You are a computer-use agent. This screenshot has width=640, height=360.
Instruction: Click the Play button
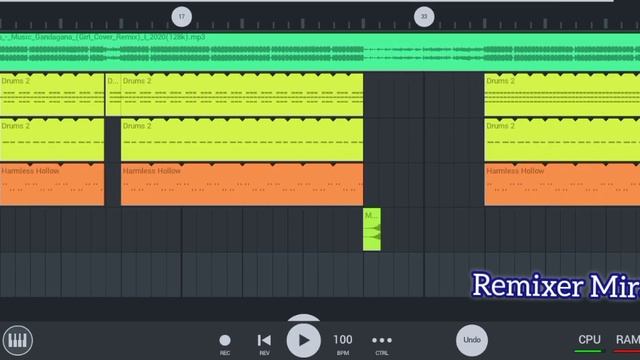coord(303,340)
